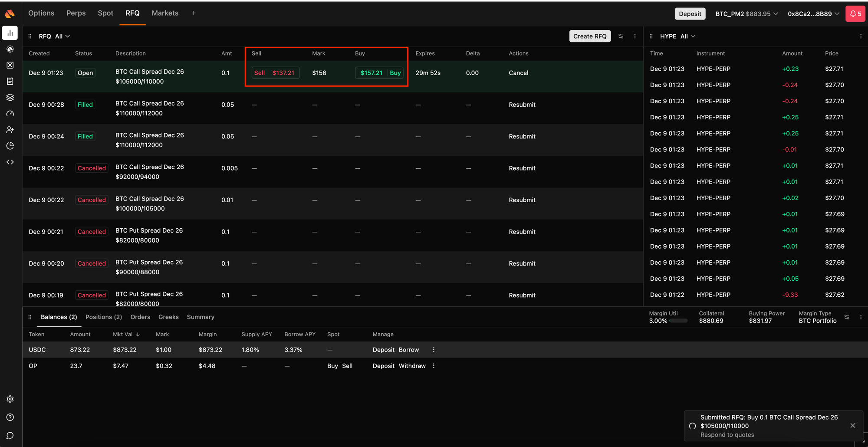This screenshot has height=447, width=868.
Task: Dismiss the Submitted RFQ notification
Action: [852, 426]
